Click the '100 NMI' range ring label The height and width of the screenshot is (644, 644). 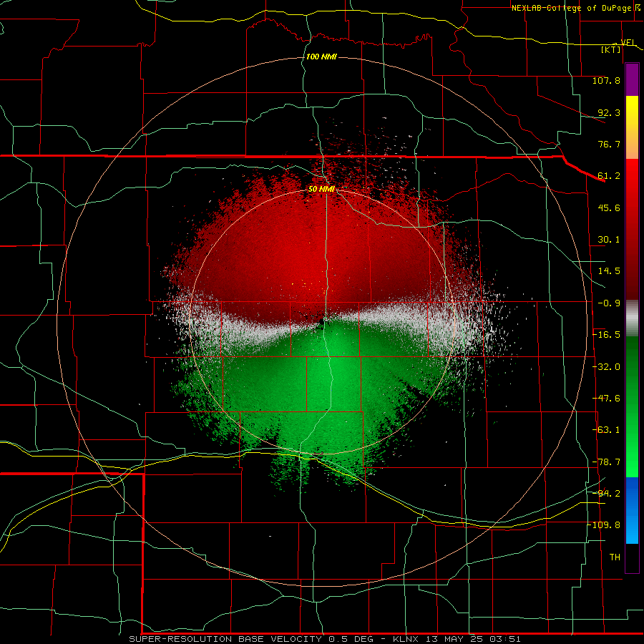pyautogui.click(x=321, y=57)
